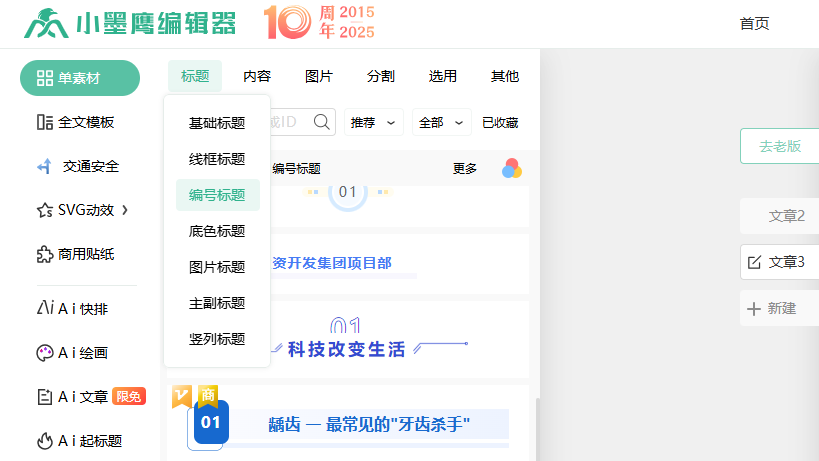
Task: Open the 全部 filter dropdown
Action: [441, 122]
